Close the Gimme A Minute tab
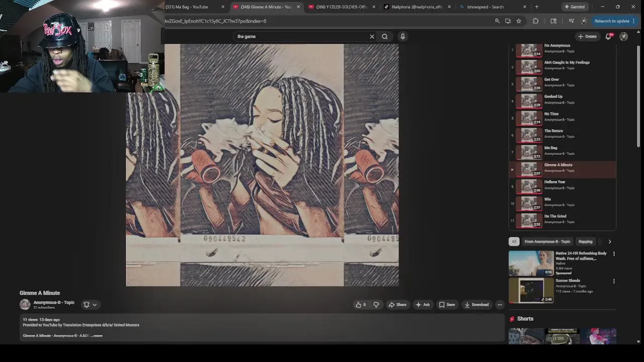Screen dimensions: 644x362 [298, 7]
